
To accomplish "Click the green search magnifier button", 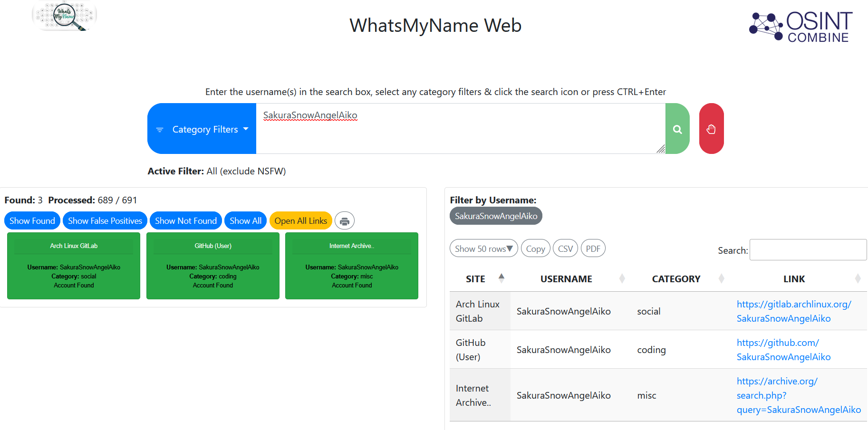I will [677, 129].
